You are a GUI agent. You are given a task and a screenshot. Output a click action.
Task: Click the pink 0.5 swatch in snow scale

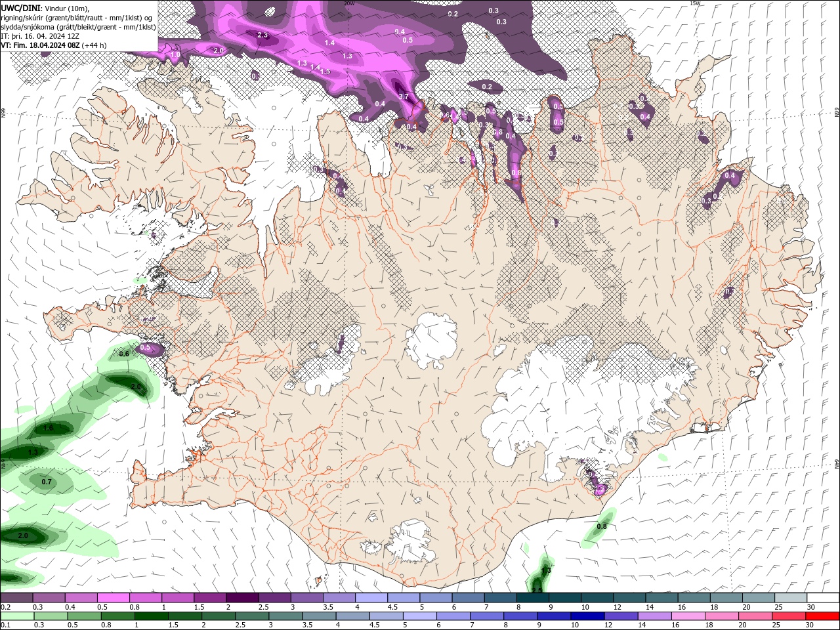pyautogui.click(x=113, y=598)
